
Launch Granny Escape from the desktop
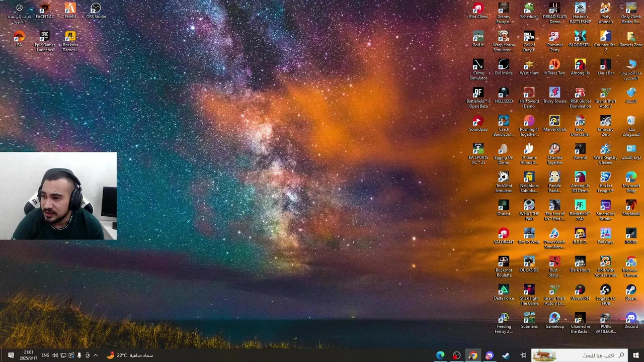pyautogui.click(x=504, y=13)
